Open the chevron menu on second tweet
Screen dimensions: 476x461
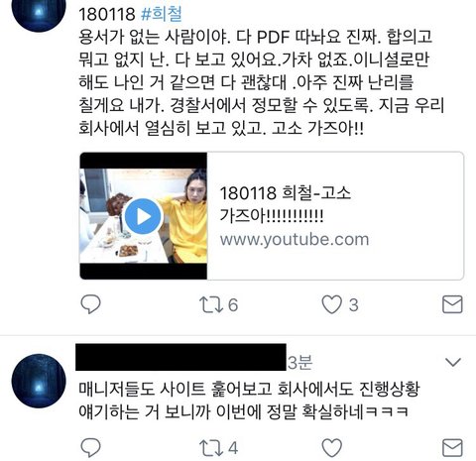pos(453,362)
